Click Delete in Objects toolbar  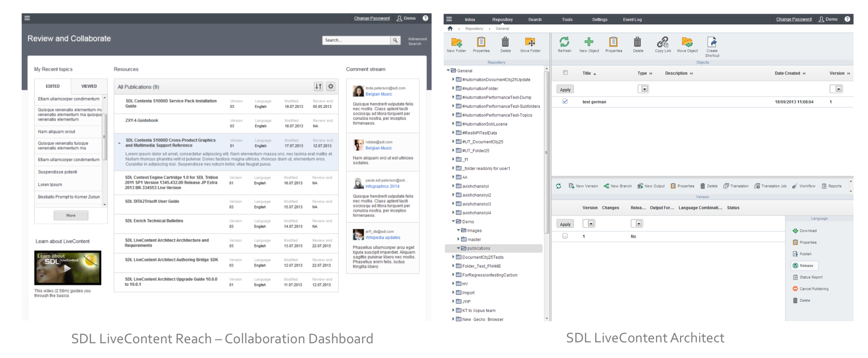pos(638,45)
